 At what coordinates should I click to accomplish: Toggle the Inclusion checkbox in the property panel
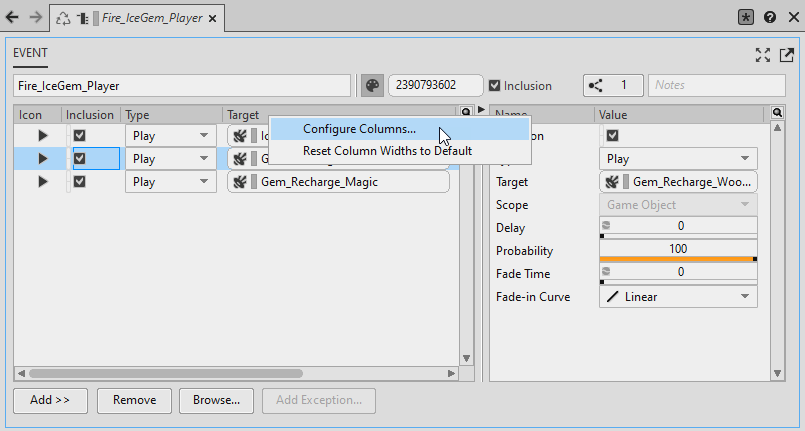(x=613, y=135)
